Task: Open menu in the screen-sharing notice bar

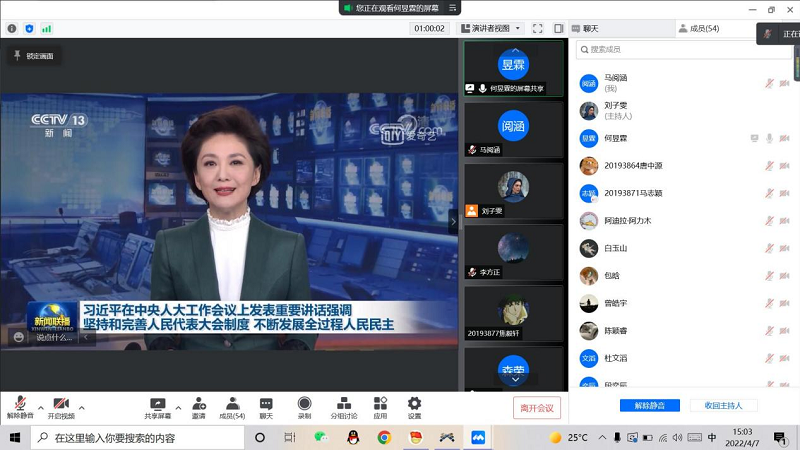Action: [453, 8]
